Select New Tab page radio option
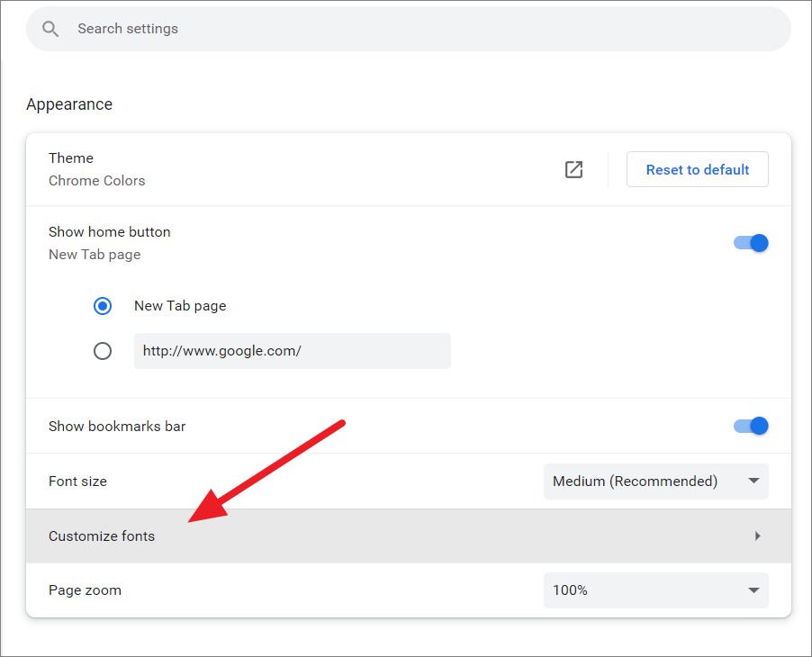Viewport: 812px width, 657px height. 103,306
